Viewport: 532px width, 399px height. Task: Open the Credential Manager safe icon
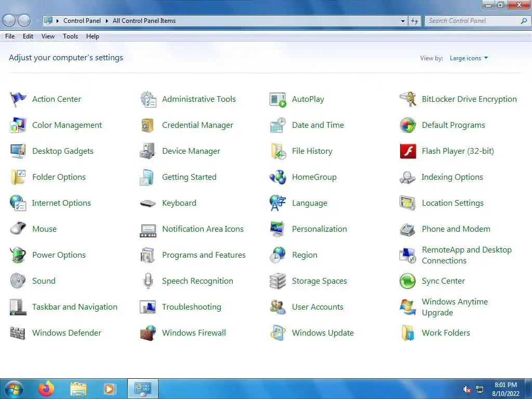(148, 125)
